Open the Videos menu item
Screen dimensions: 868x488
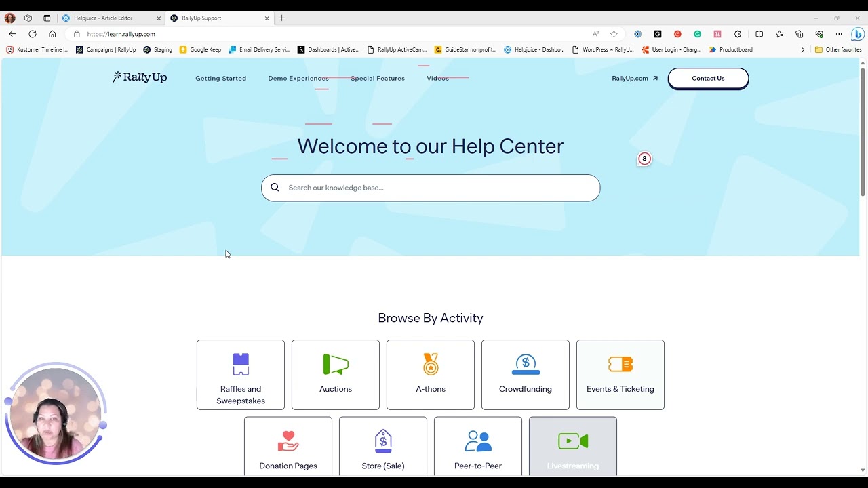[x=437, y=78]
